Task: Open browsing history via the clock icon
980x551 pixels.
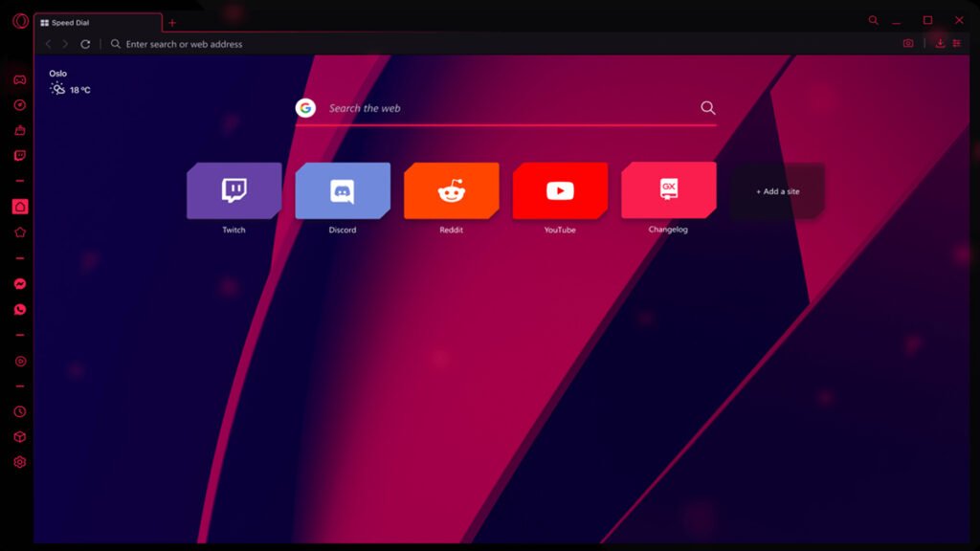Action: (x=19, y=409)
